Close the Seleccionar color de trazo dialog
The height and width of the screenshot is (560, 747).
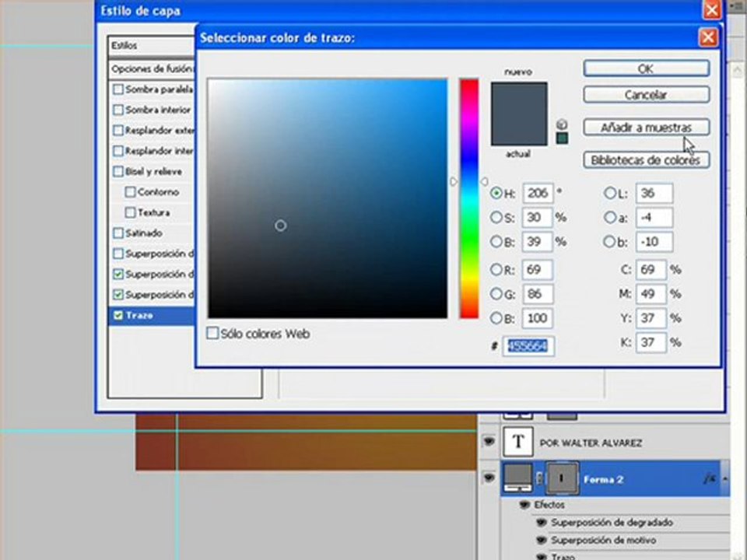(708, 37)
